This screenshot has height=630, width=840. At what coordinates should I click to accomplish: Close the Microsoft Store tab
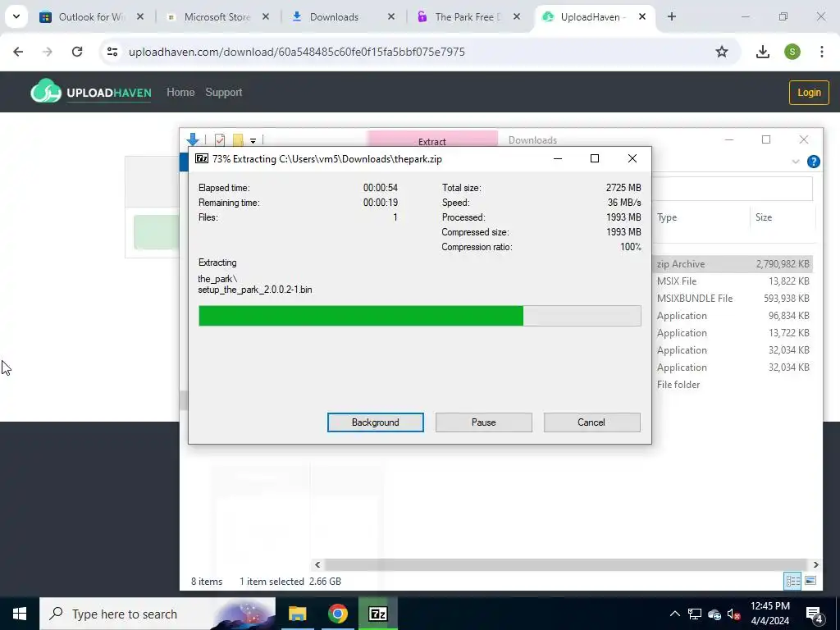coord(265,17)
